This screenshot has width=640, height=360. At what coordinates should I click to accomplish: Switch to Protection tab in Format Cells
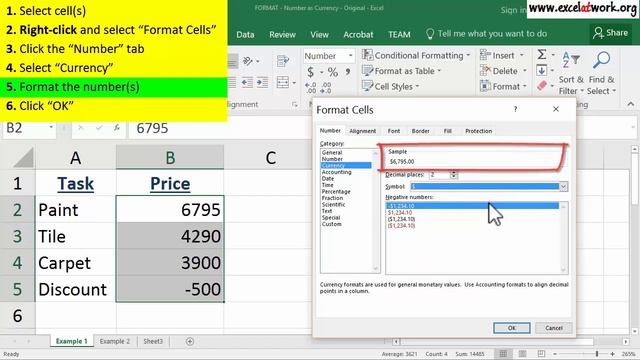click(478, 131)
